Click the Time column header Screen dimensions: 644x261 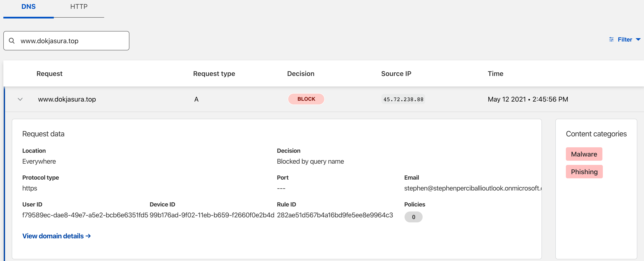495,74
